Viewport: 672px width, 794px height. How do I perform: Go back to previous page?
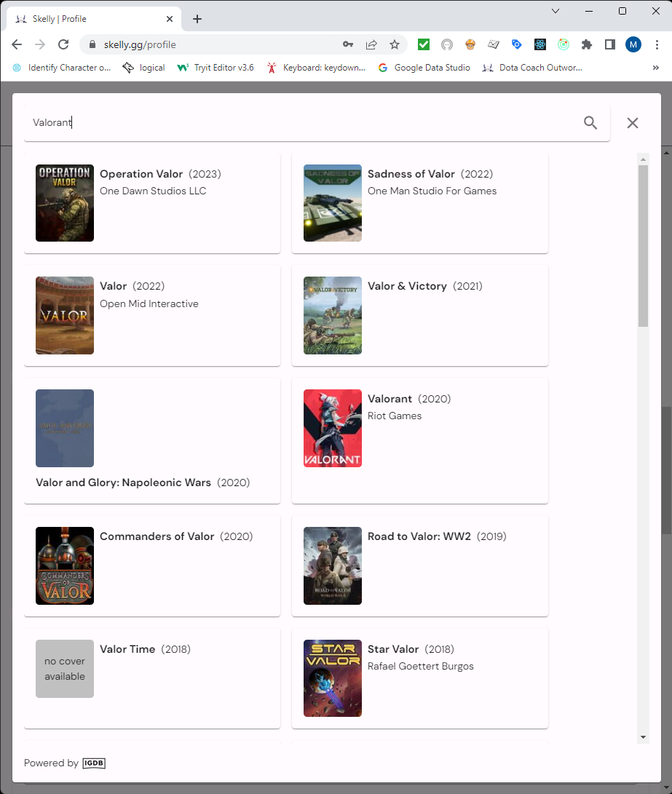tap(17, 44)
